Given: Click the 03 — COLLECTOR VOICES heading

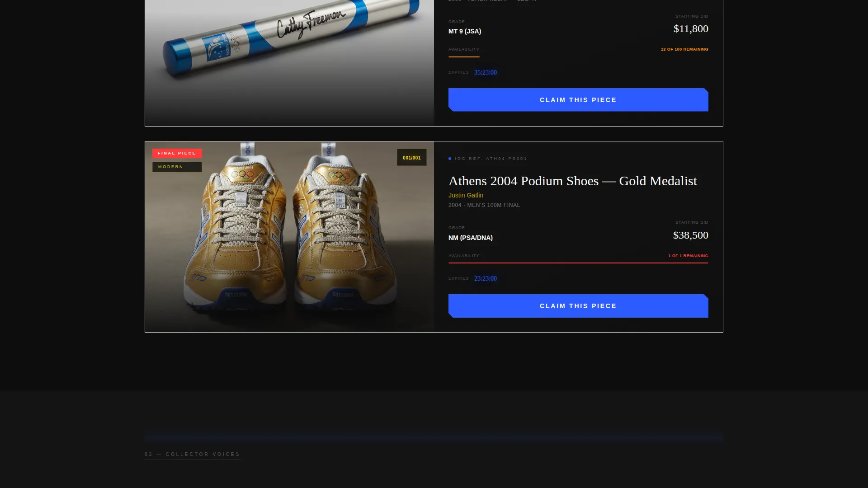Looking at the screenshot, I should (192, 454).
